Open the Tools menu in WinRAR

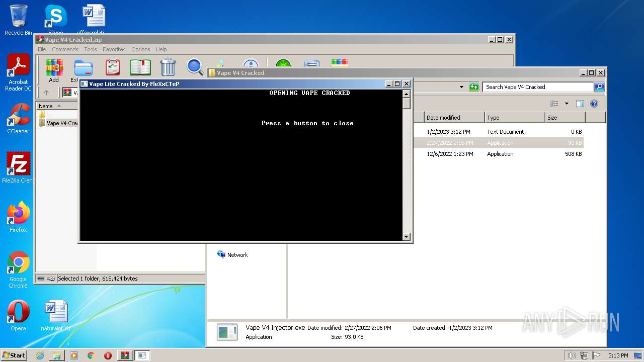(x=91, y=49)
